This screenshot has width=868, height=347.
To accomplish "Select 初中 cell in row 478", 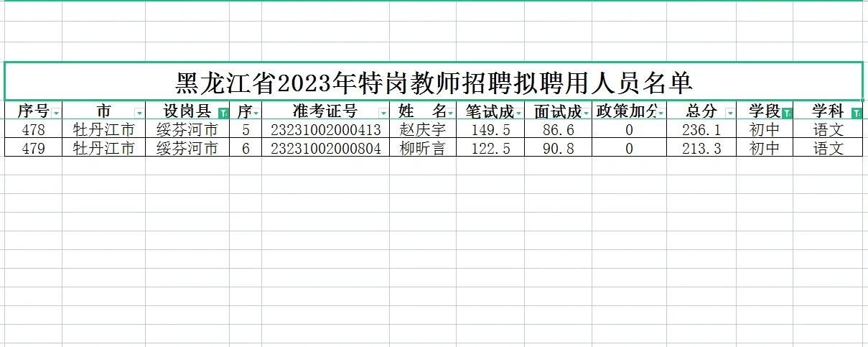I will [765, 130].
